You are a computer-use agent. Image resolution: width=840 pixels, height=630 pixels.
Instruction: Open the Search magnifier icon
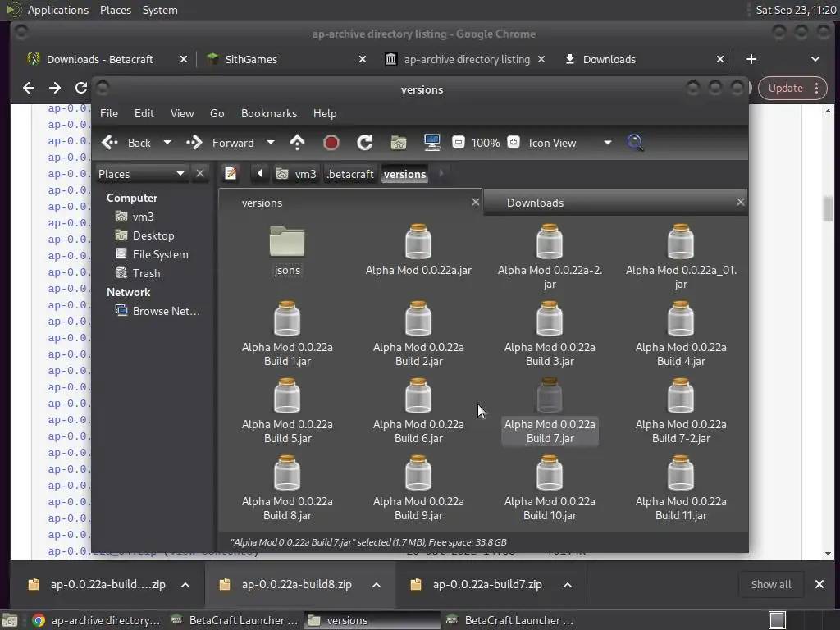tap(635, 143)
